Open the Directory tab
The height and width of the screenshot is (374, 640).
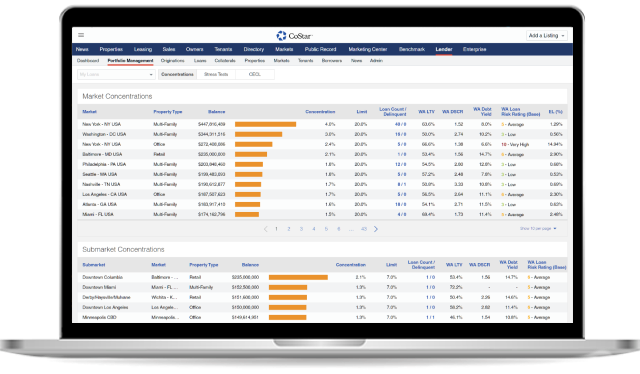click(x=254, y=49)
